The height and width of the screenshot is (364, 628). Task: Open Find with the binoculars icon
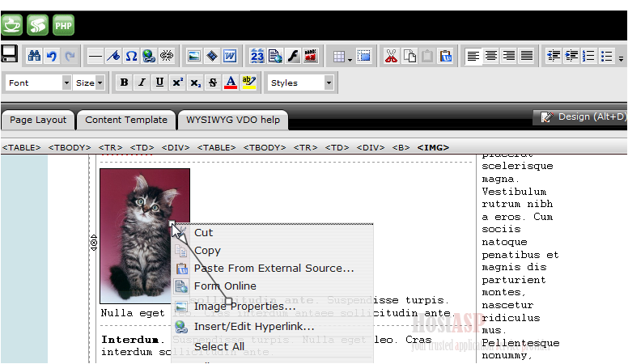(34, 56)
